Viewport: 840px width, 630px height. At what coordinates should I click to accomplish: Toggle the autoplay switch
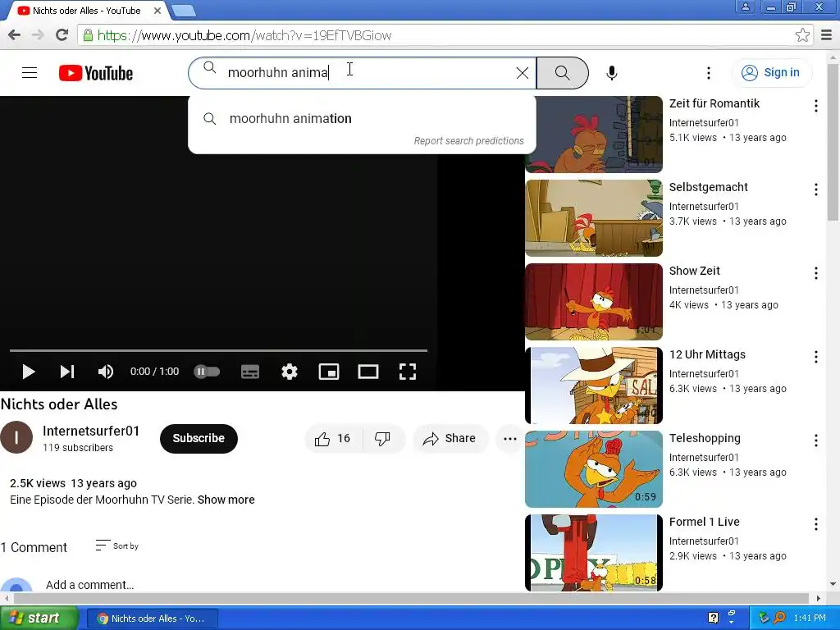207,372
